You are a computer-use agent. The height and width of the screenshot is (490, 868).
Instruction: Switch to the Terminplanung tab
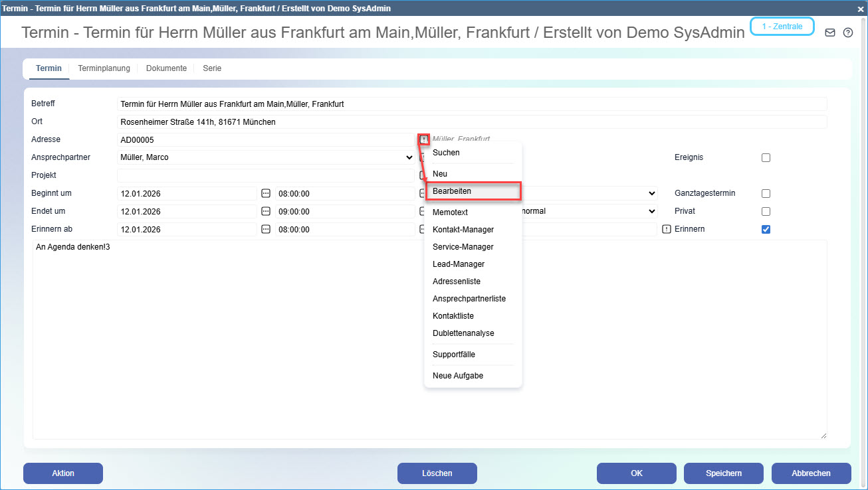pos(104,68)
